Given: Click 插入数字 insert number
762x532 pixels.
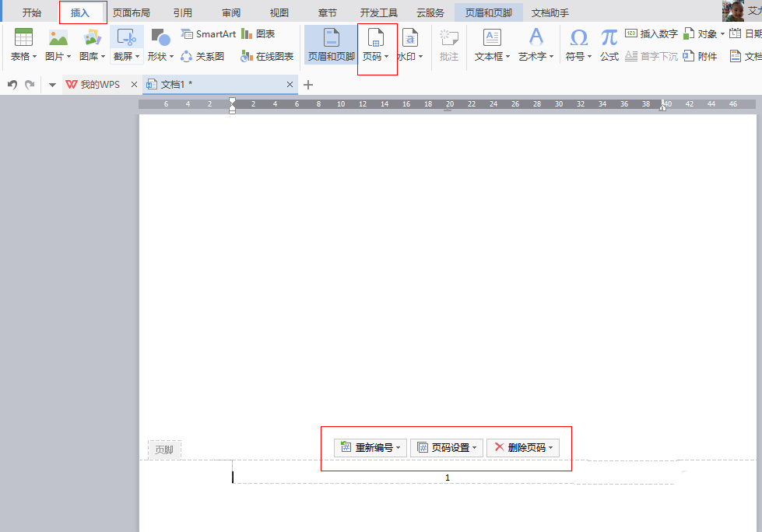Looking at the screenshot, I should (651, 34).
